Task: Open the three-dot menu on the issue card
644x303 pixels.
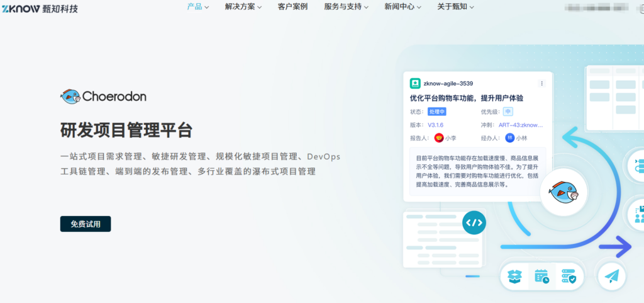Action: (x=541, y=83)
